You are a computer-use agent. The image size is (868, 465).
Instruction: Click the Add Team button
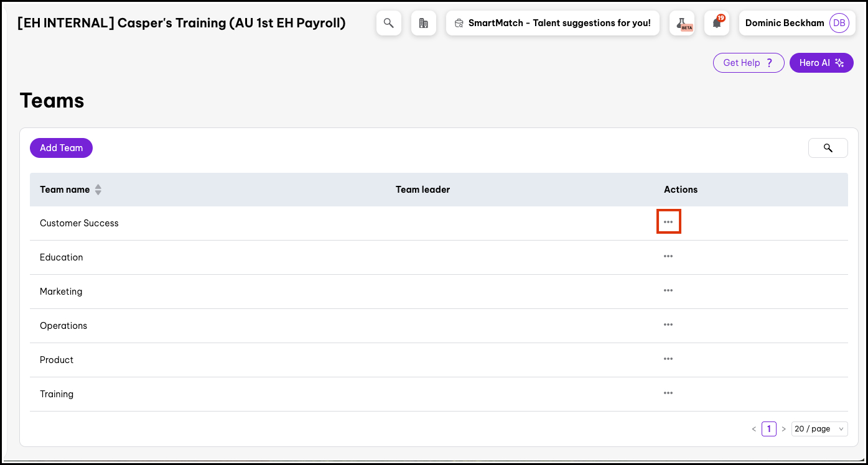coord(61,148)
